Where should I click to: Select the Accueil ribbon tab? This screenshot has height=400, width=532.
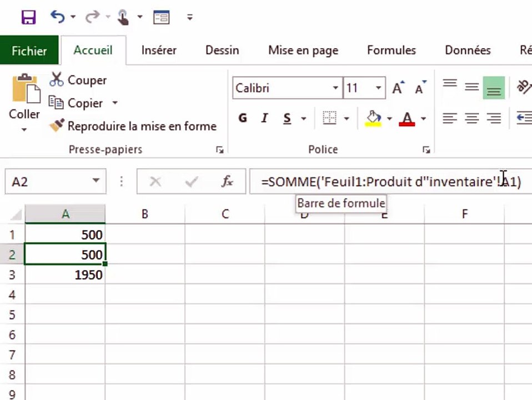93,50
